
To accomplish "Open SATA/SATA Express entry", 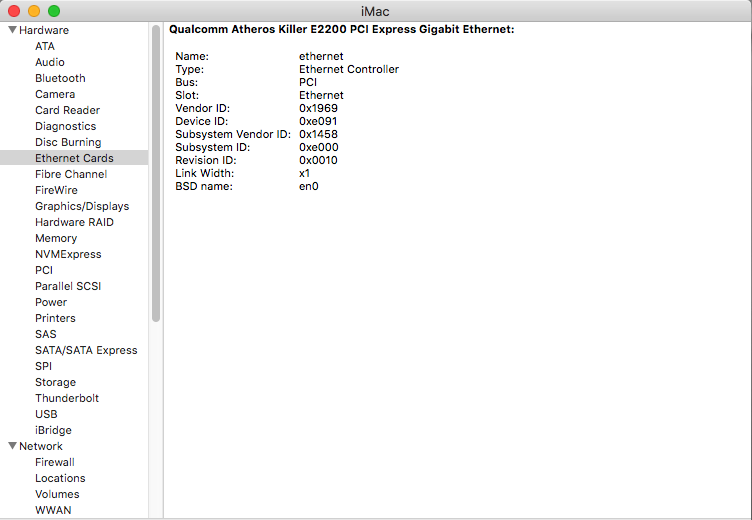I will [86, 350].
